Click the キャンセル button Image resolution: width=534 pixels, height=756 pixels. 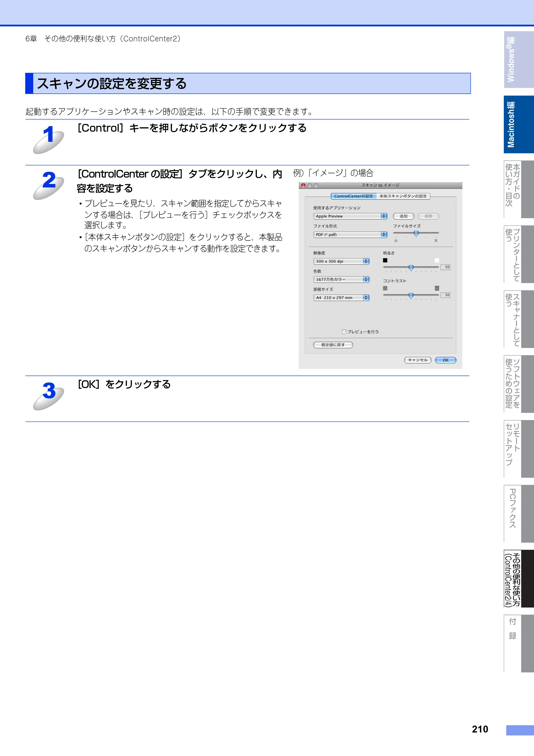pyautogui.click(x=418, y=360)
